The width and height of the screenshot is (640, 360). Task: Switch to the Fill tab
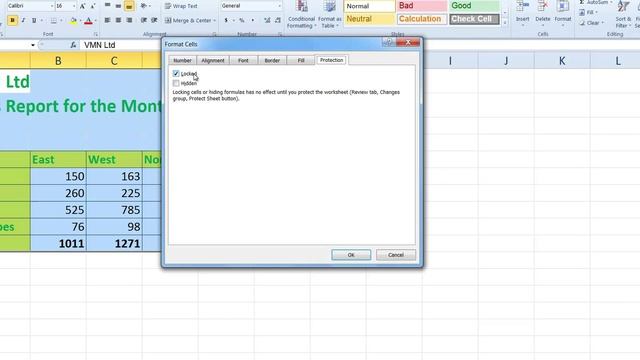point(301,60)
